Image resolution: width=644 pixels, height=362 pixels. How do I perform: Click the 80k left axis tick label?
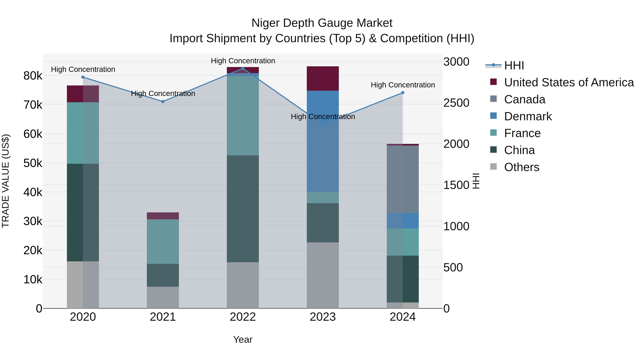pyautogui.click(x=33, y=76)
